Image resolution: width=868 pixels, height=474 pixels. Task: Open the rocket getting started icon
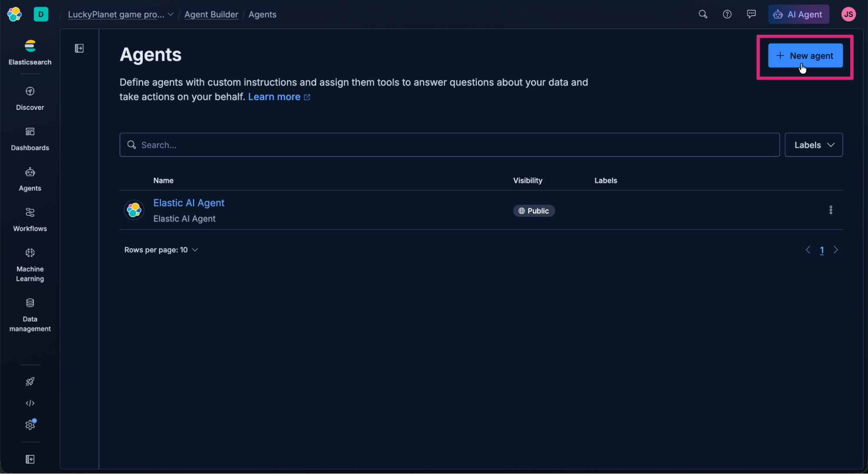(30, 381)
